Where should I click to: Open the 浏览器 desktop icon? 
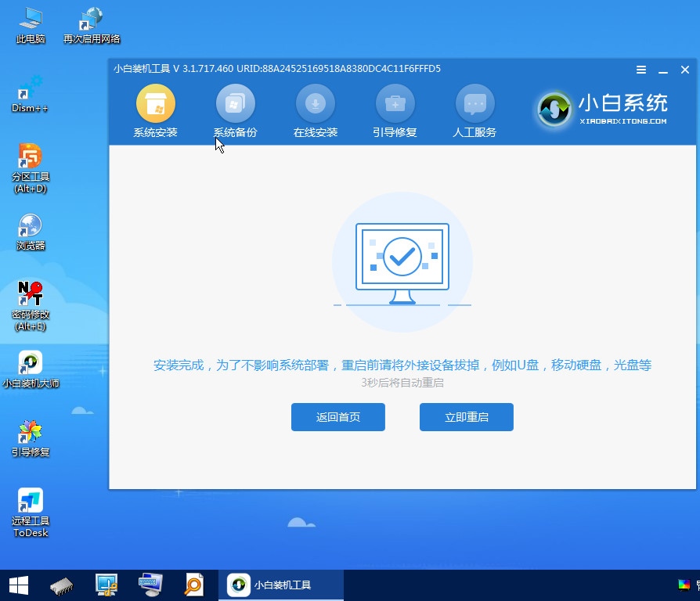31,230
